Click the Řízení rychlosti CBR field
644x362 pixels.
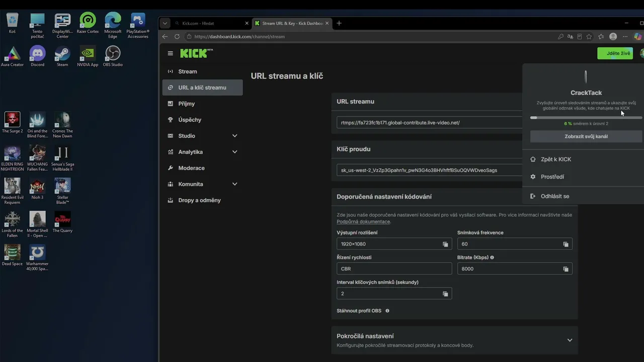[x=394, y=269]
